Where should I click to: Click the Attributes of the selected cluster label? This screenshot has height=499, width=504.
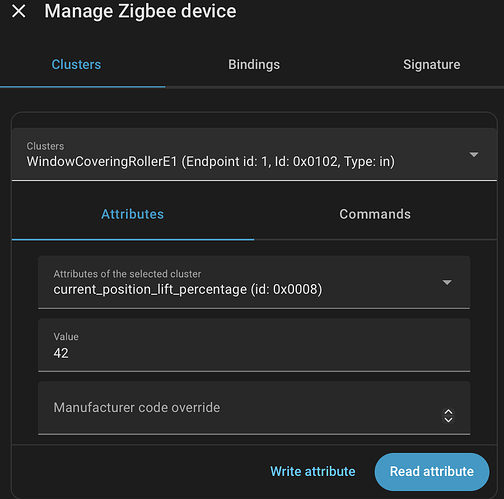click(127, 274)
